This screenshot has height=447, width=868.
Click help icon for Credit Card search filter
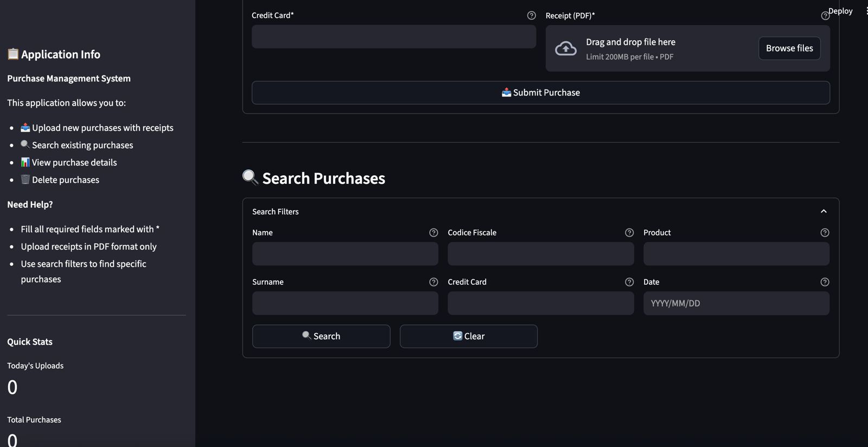[x=629, y=282]
